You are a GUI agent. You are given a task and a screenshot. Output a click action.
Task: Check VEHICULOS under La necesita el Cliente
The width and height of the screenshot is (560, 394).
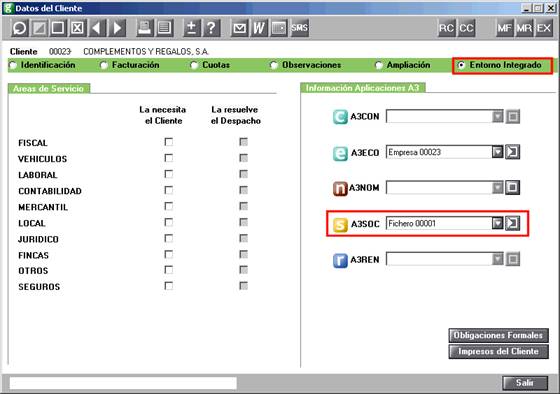(169, 158)
